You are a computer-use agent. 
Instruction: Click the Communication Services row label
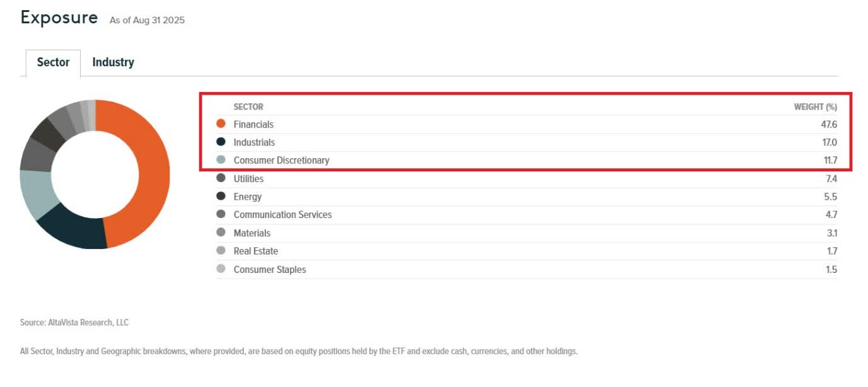[x=282, y=215]
